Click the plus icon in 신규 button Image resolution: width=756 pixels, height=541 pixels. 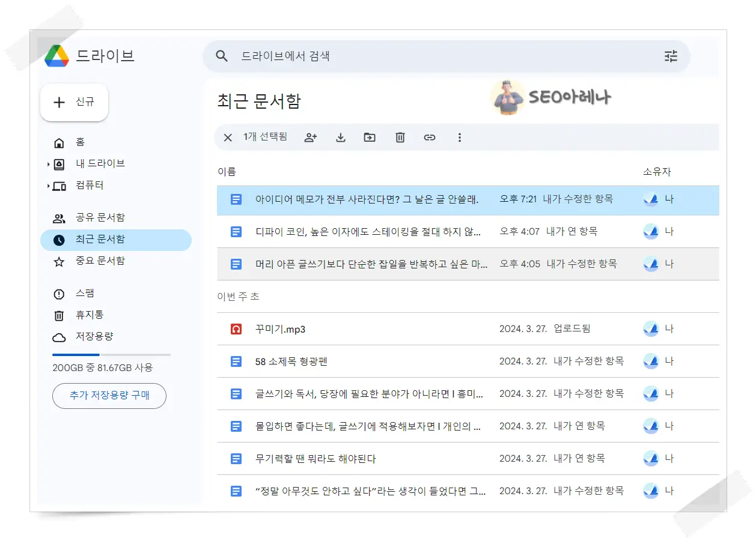(59, 102)
